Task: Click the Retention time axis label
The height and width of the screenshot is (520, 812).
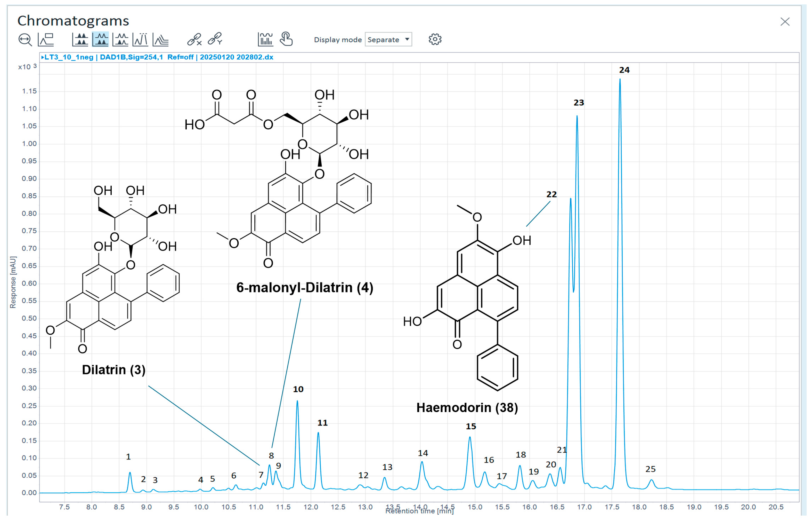Action: 419,511
